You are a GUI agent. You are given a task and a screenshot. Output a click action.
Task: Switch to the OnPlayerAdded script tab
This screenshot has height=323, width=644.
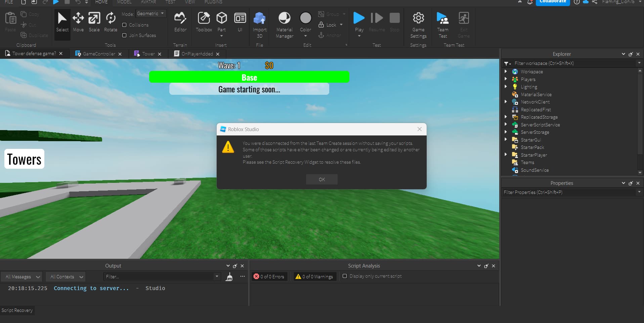pyautogui.click(x=197, y=54)
